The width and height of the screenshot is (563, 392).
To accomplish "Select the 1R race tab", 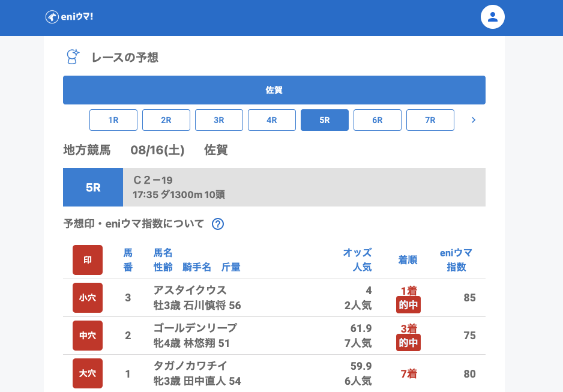I will [x=113, y=120].
